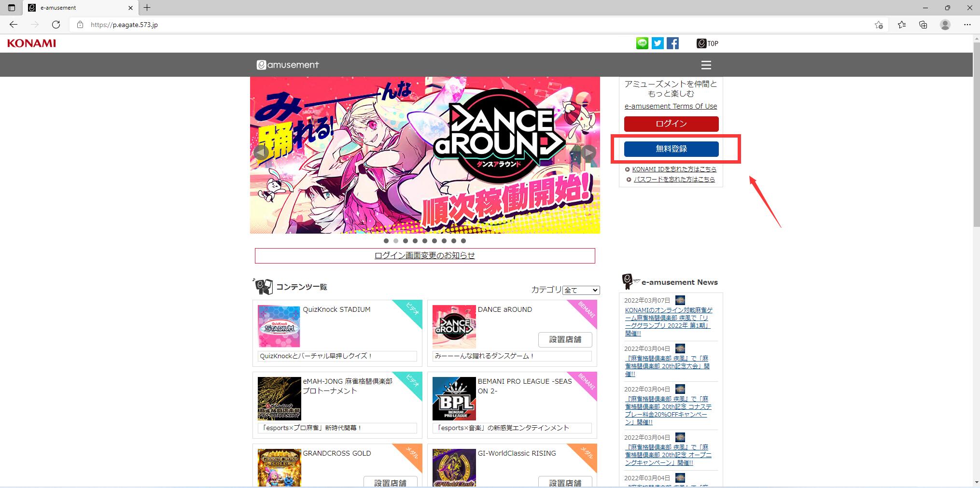The image size is (980, 488).
Task: Open a new browser tab
Action: pyautogui.click(x=147, y=8)
